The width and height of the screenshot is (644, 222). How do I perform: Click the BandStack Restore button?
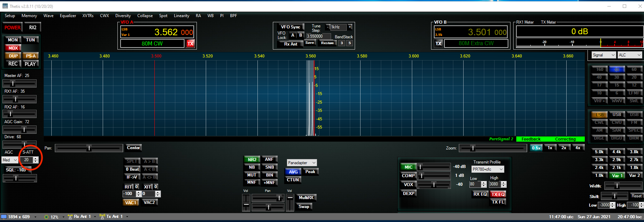(x=327, y=43)
